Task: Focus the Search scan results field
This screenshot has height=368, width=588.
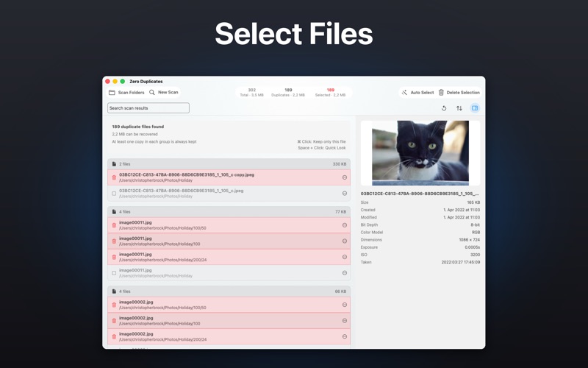Action: (x=148, y=108)
